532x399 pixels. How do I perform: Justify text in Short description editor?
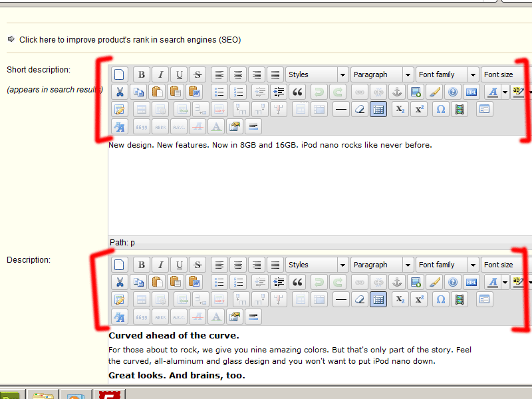tap(275, 74)
